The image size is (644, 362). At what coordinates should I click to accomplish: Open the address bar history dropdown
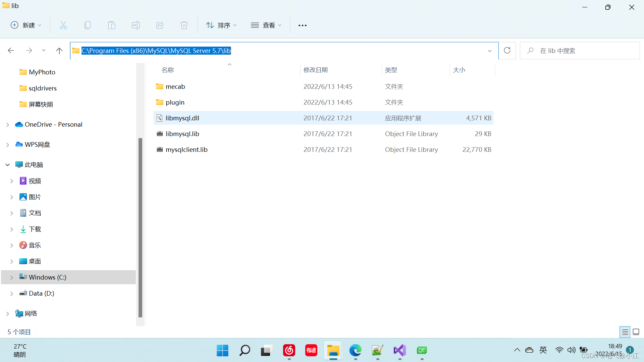point(489,51)
